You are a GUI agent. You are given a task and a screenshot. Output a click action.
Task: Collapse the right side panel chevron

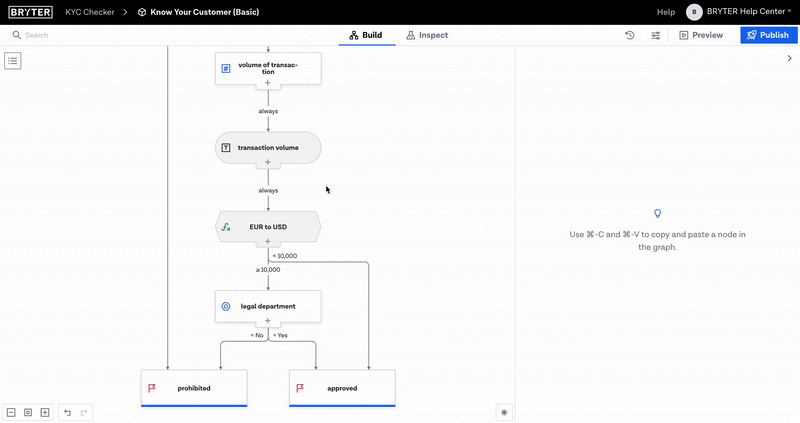[x=789, y=59]
